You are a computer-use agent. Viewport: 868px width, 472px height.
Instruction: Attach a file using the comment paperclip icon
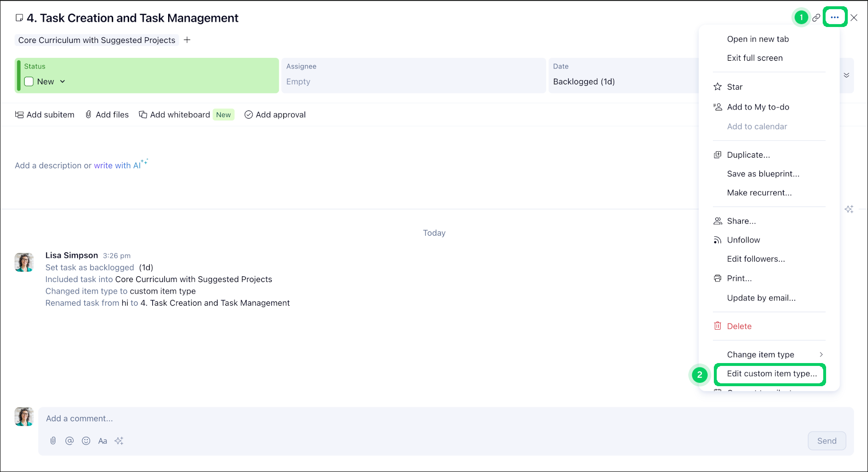coord(53,440)
